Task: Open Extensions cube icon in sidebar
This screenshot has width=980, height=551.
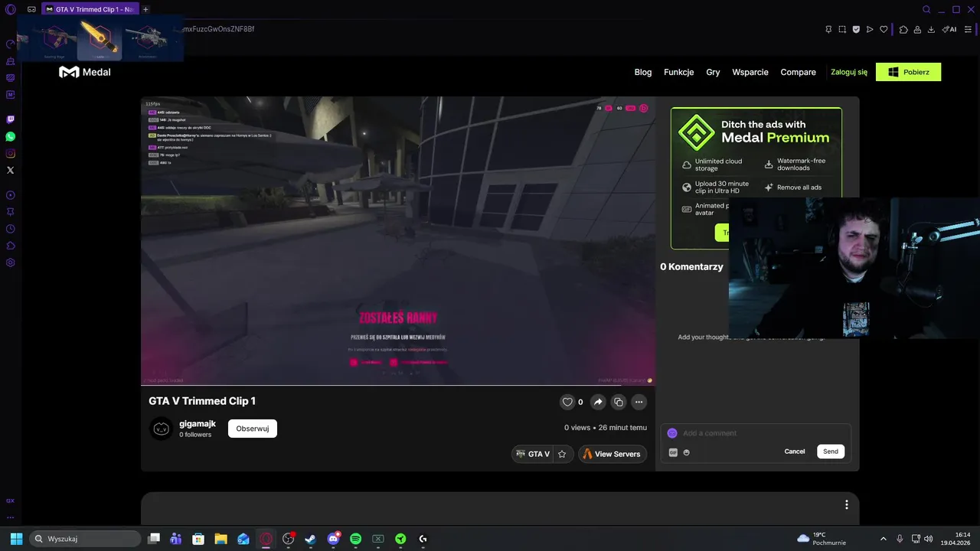Action: (11, 246)
